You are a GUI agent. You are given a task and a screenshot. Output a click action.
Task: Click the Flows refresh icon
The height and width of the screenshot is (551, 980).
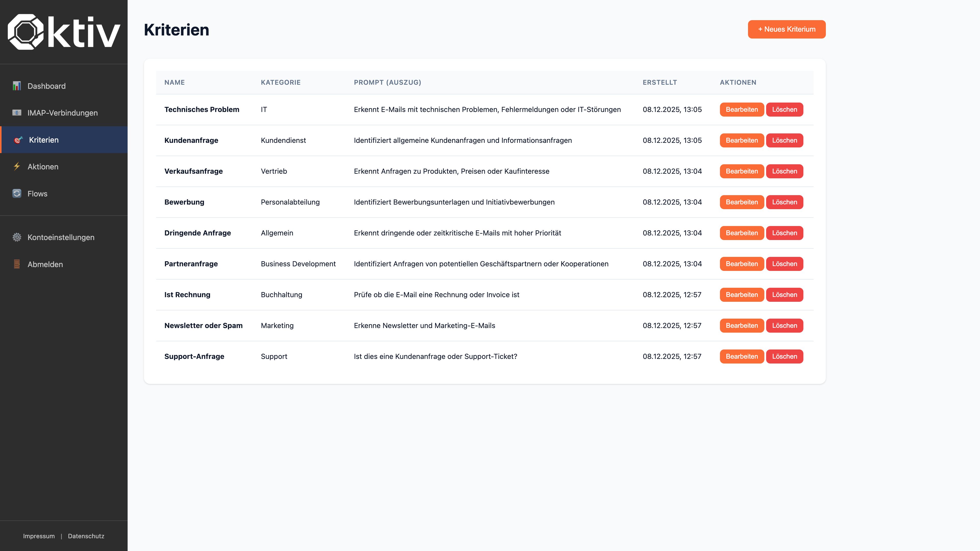[17, 194]
